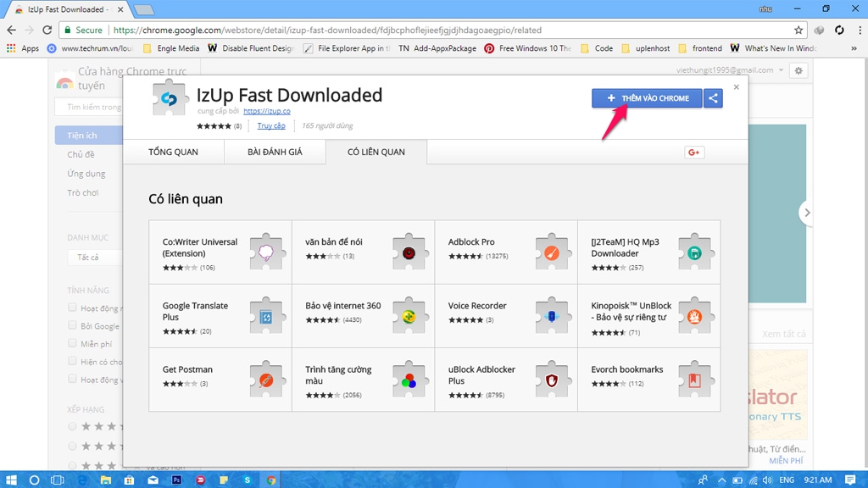Click the Google+ share icon
Image resolution: width=868 pixels, height=488 pixels.
point(694,152)
